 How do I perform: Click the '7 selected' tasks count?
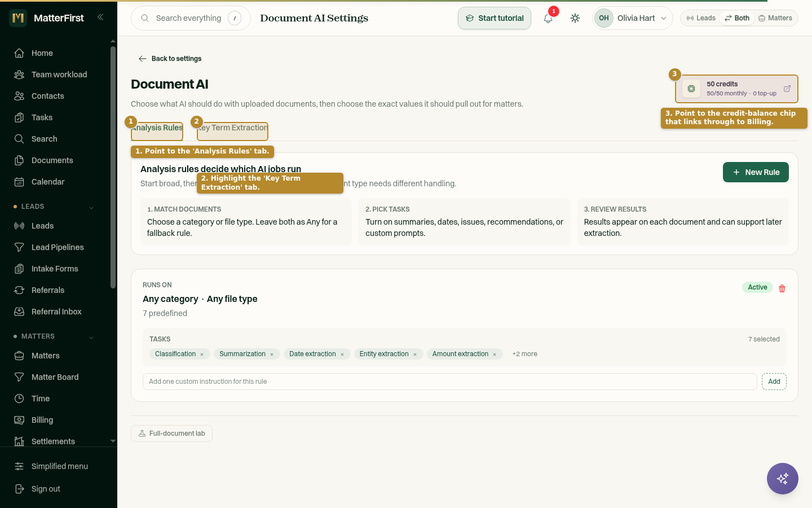[764, 339]
